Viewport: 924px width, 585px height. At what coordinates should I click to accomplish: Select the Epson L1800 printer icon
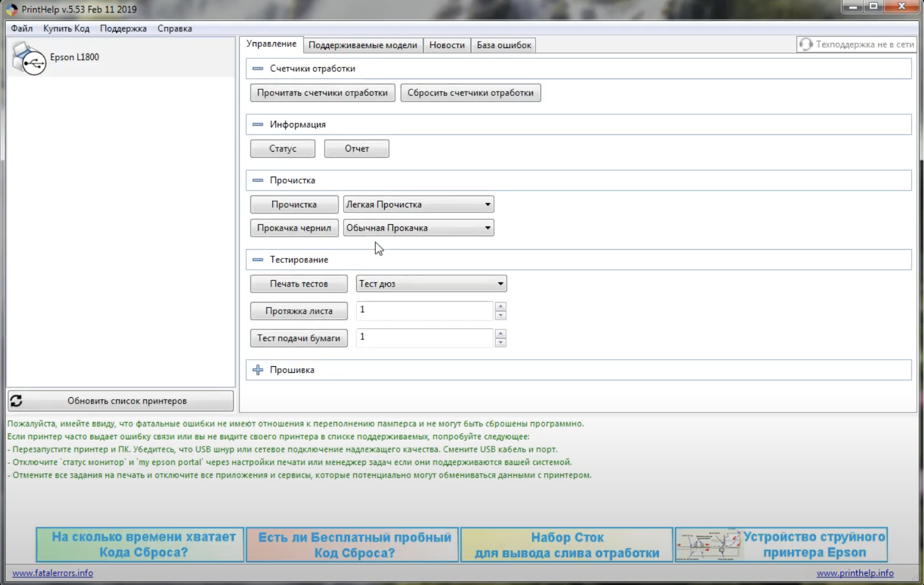click(29, 58)
